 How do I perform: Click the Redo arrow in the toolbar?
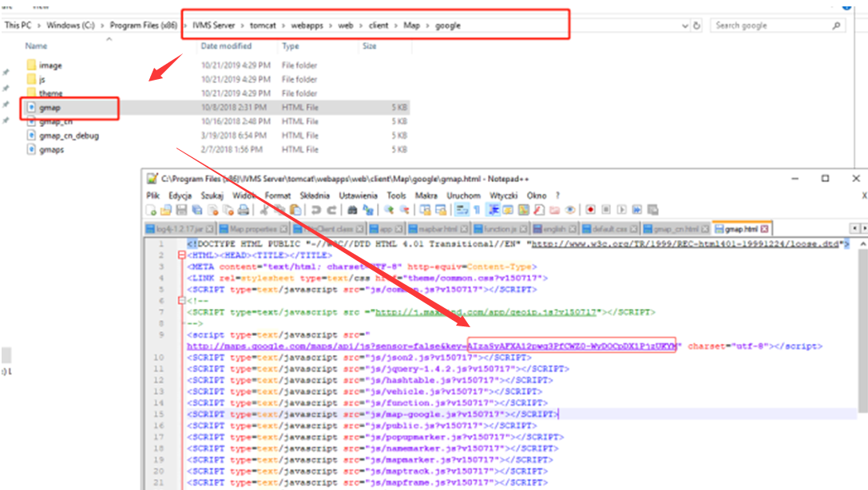click(x=332, y=210)
